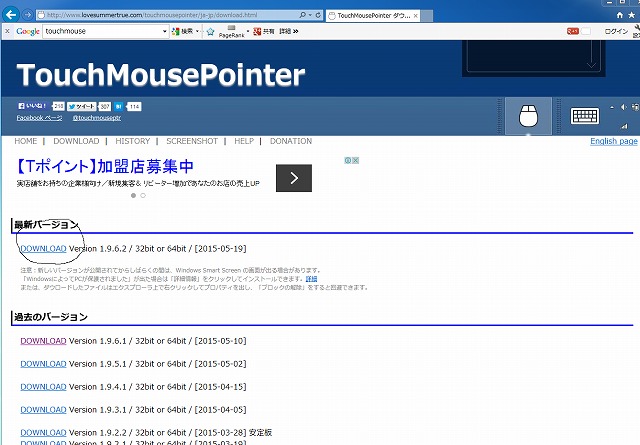This screenshot has height=445, width=640.
Task: Select the first ad carousel dot
Action: (133, 196)
